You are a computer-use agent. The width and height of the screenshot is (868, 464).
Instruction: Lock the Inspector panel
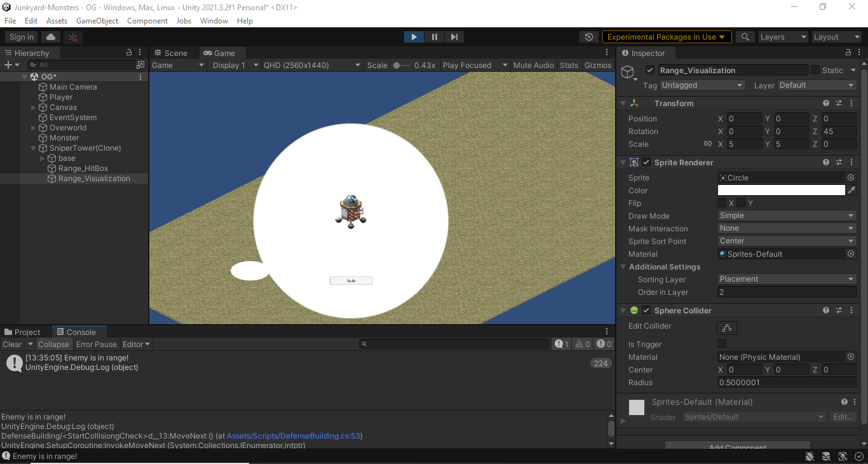[848, 53]
